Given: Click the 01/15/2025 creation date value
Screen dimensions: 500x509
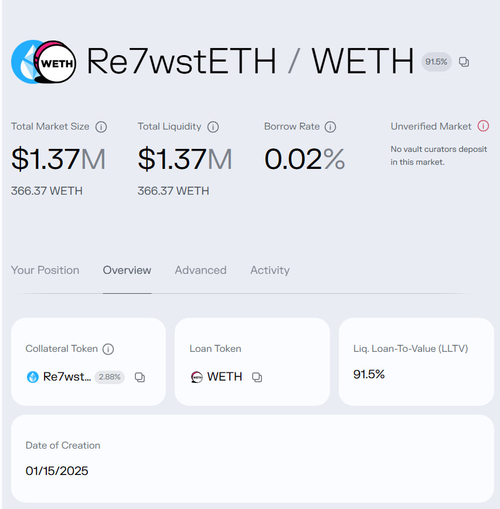Looking at the screenshot, I should (x=57, y=471).
